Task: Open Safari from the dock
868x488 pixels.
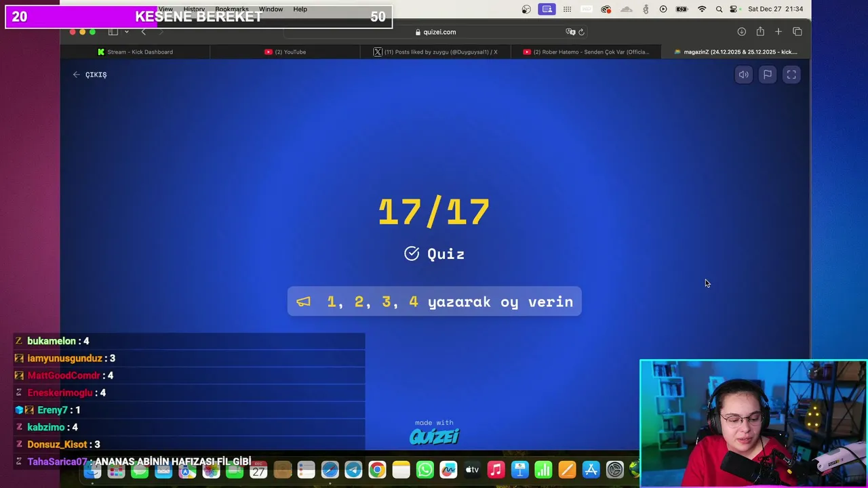Action: click(330, 470)
